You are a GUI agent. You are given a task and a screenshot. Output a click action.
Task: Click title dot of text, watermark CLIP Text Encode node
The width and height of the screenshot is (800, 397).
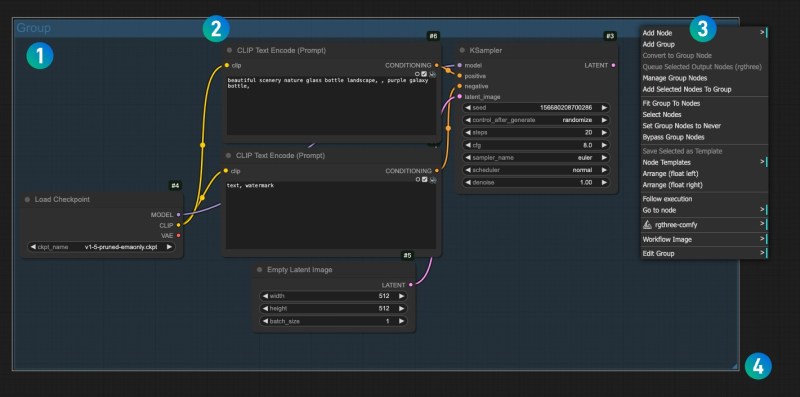(x=229, y=155)
